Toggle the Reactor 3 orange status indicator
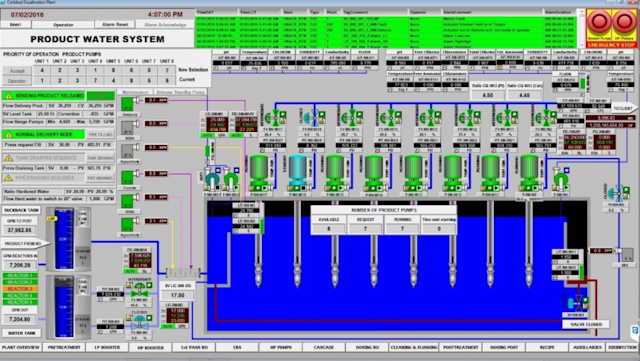The height and width of the screenshot is (361, 640). [x=20, y=289]
